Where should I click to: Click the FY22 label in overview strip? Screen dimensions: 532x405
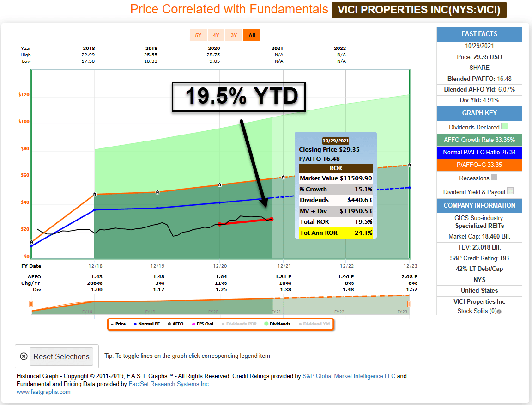(339, 312)
